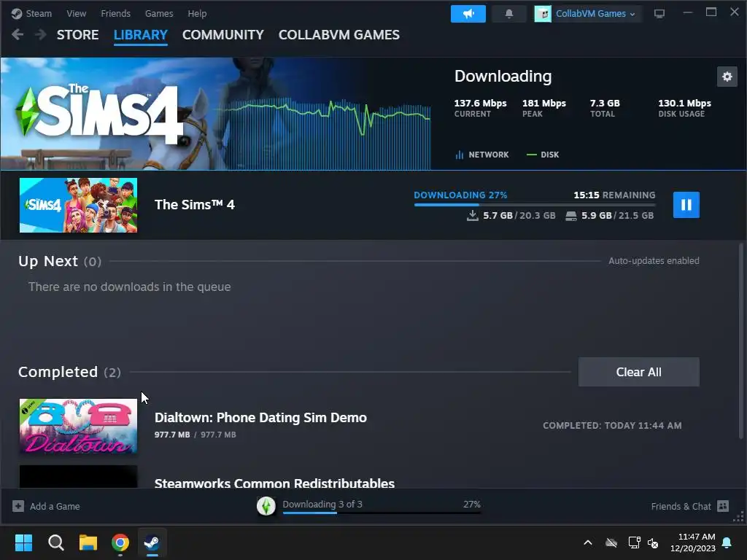Click the Add a Game label
This screenshot has height=560, width=747.
click(55, 506)
